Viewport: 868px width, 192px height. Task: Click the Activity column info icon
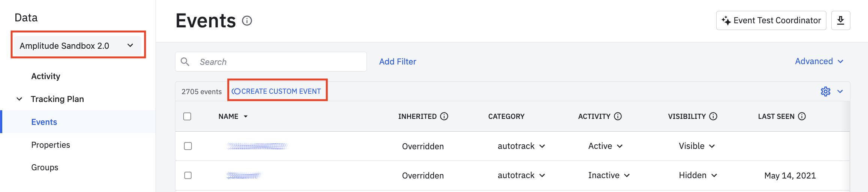[x=618, y=116]
